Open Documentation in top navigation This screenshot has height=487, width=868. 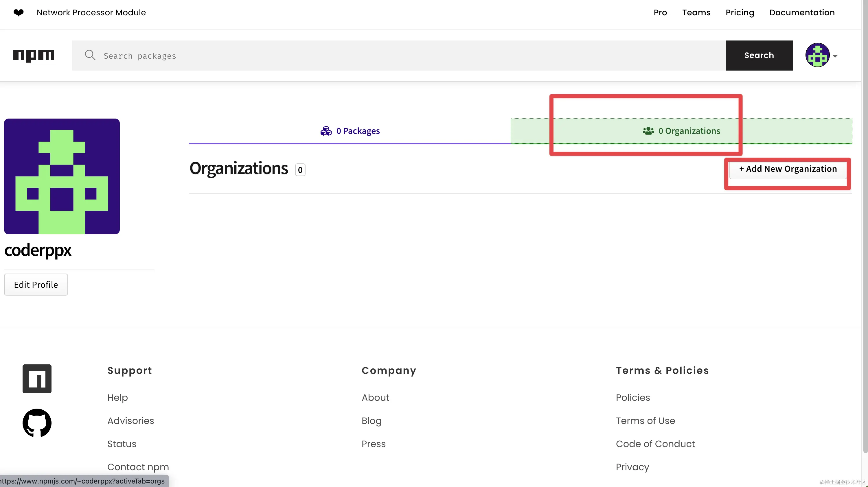pos(802,12)
